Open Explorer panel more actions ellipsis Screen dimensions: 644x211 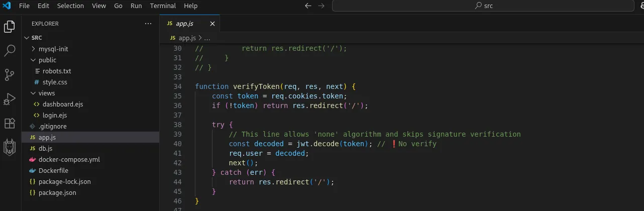point(148,24)
